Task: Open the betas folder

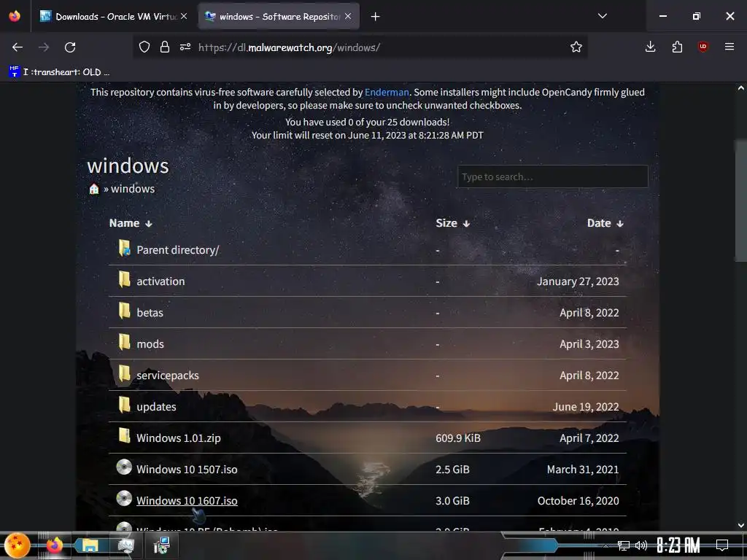Action: click(x=150, y=313)
